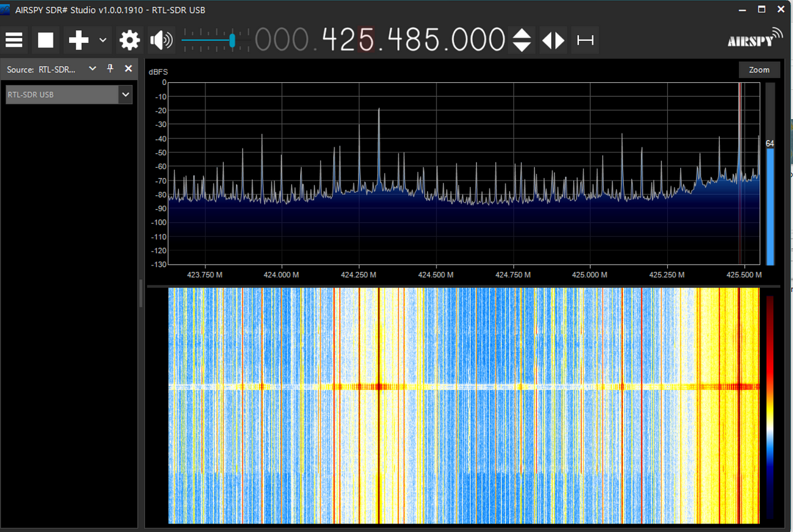Click the 485 kHz digits in the frequency
The image size is (793, 532).
[414, 40]
